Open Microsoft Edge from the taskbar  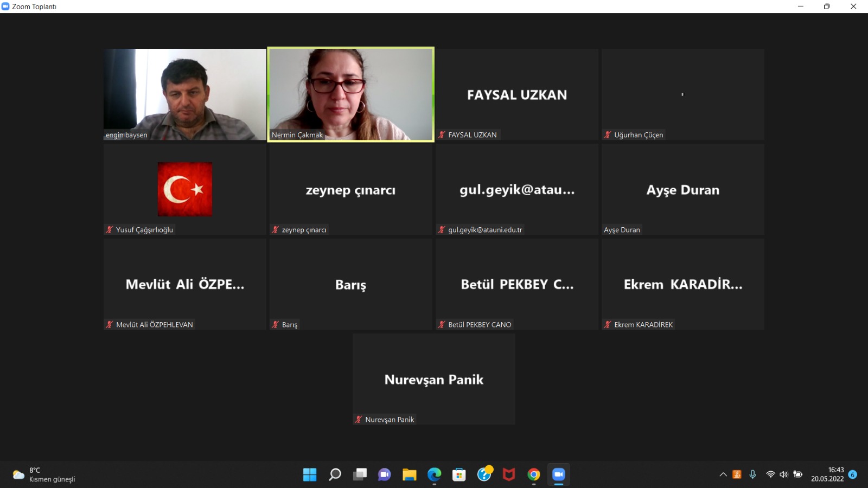pos(434,475)
